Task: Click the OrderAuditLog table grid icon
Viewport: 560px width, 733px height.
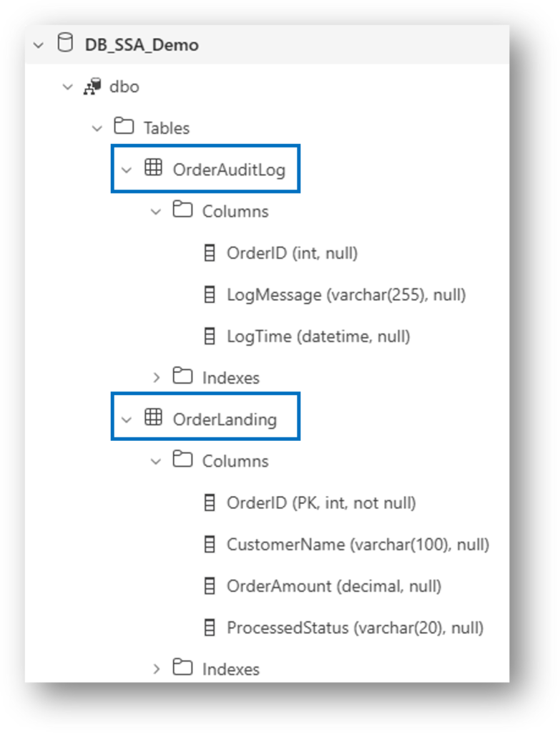Action: (x=153, y=169)
